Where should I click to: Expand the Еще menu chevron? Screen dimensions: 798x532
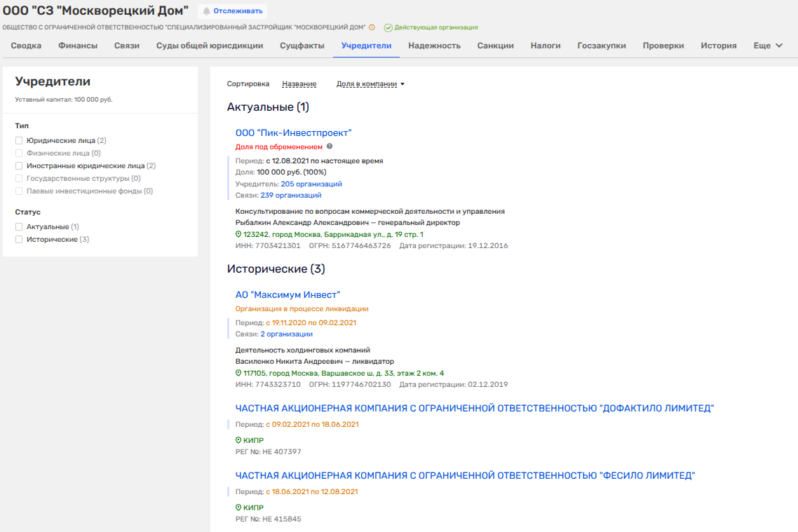[x=778, y=46]
